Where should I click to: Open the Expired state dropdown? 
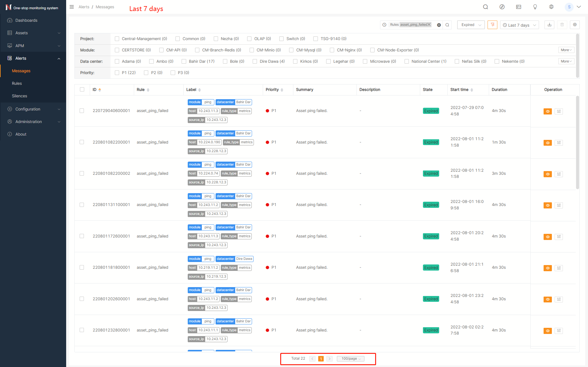click(x=471, y=25)
